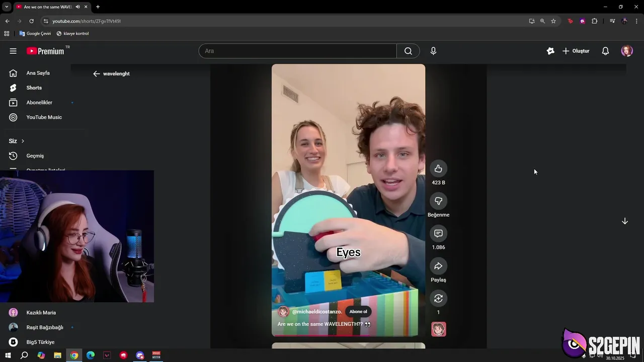Open klavye kontrol bookmark
Image resolution: width=644 pixels, height=362 pixels.
click(x=72, y=34)
